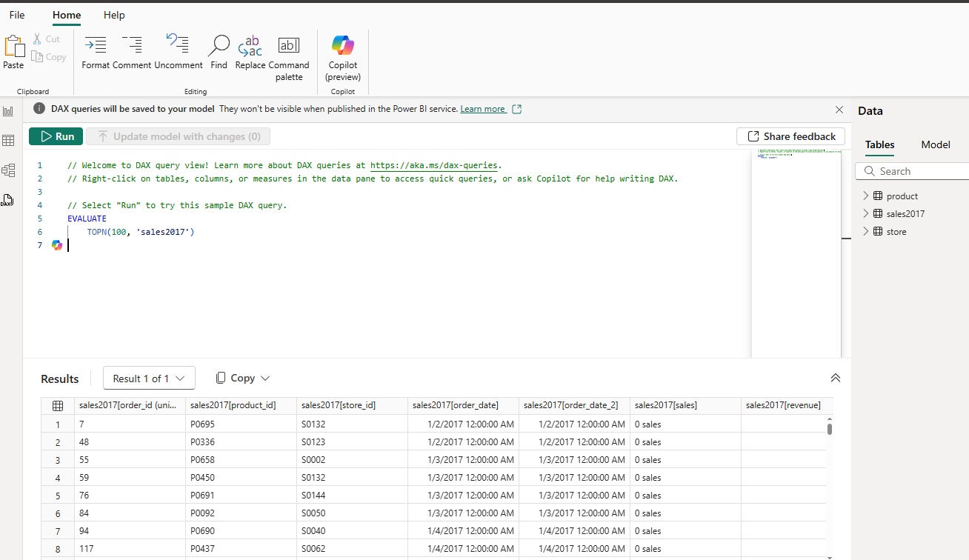The width and height of the screenshot is (969, 560).
Task: Click the P0695 product cell
Action: pyautogui.click(x=241, y=424)
